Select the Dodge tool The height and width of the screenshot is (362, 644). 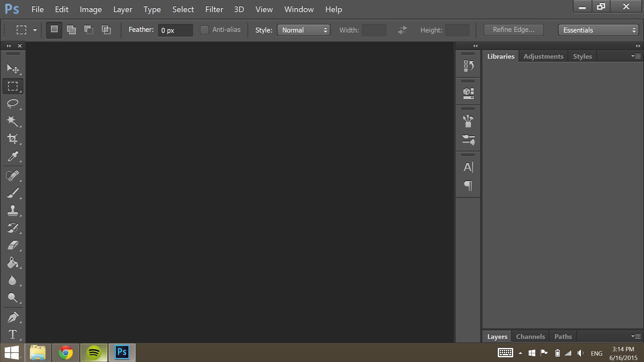coord(12,298)
